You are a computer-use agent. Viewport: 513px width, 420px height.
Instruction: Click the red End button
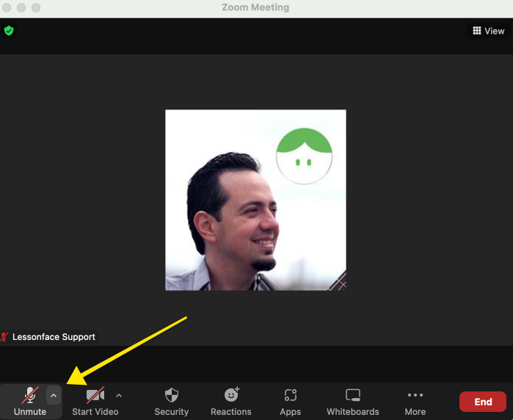(482, 402)
